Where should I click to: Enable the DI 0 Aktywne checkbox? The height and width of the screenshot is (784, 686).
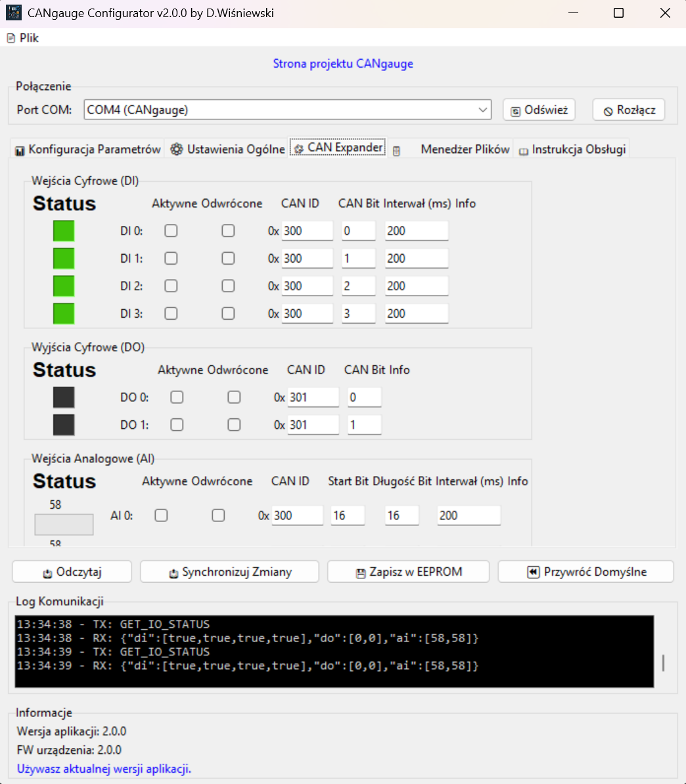[171, 231]
